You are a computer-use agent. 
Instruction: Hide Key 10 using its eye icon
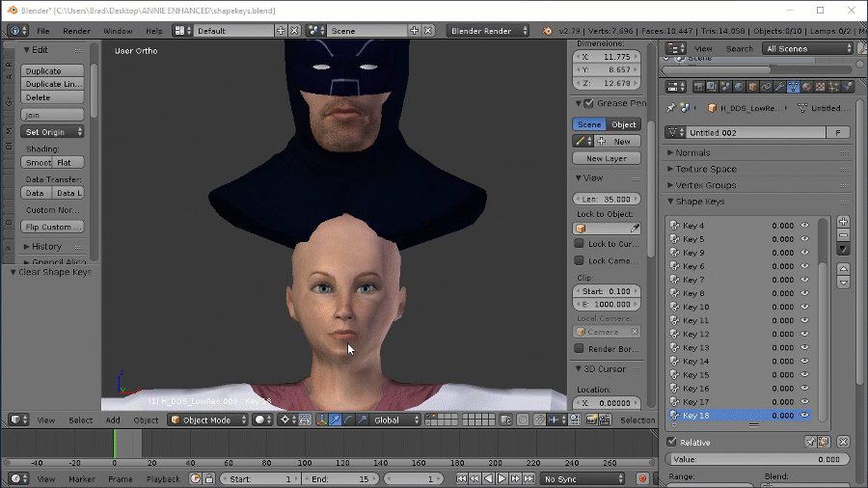tap(804, 307)
